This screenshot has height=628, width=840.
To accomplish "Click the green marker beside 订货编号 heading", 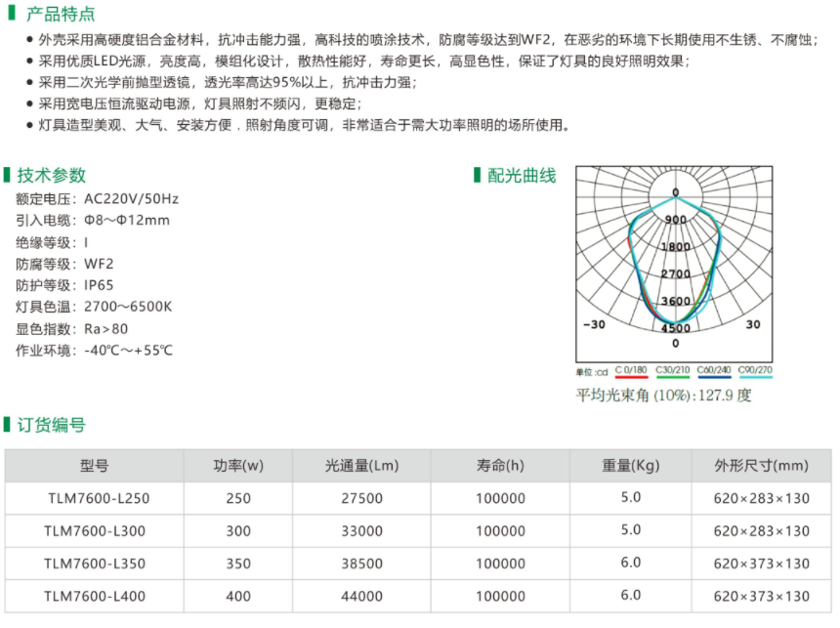I will click(10, 425).
